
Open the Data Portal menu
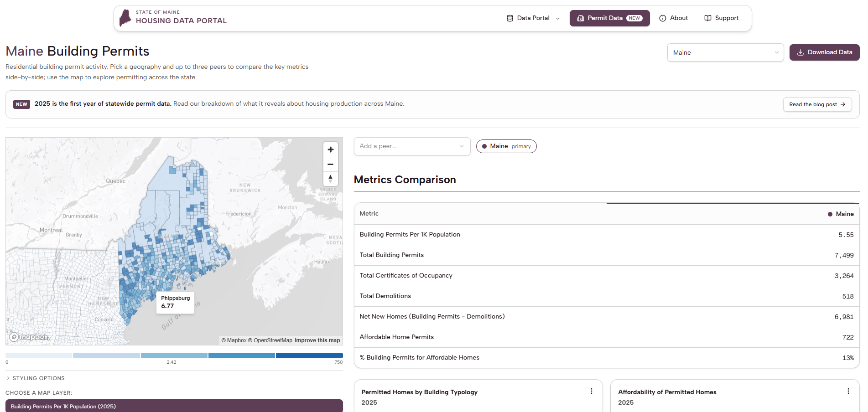click(533, 18)
